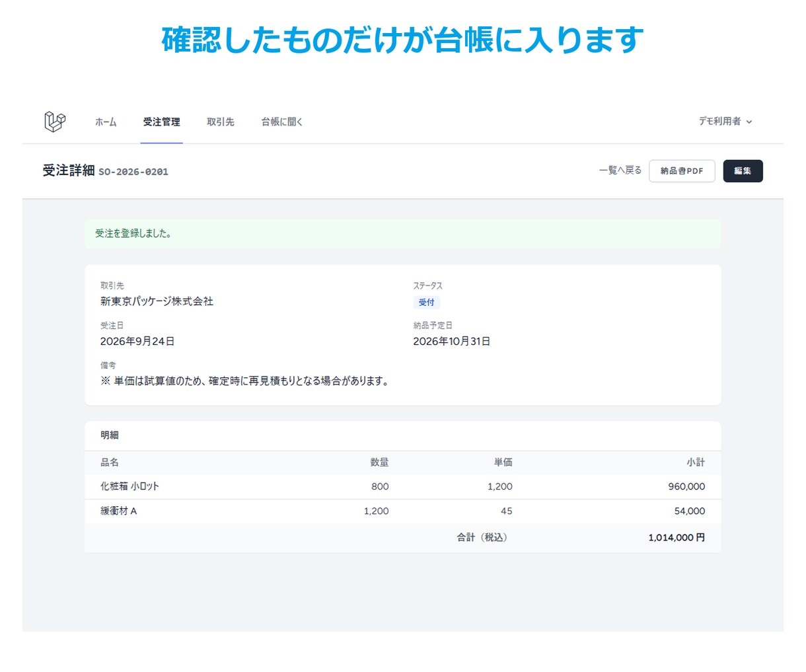Click the 品名 column header
Screen dimensions: 806x672
click(110, 463)
